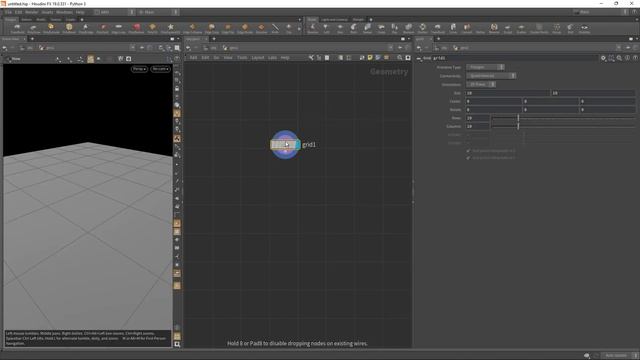Click the search magnifier in parameter pane
This screenshot has height=360, width=640.
coord(619,58)
